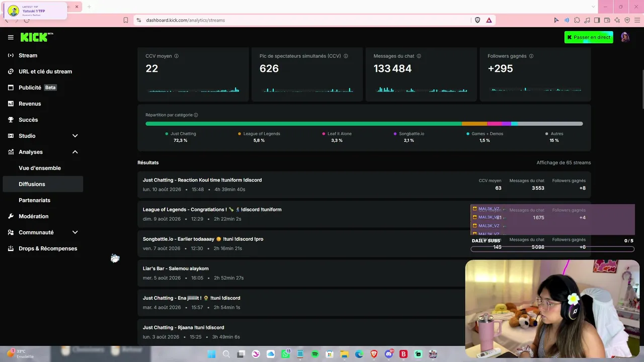Open the Liar's Bar Salemou alaykom stream

(364, 273)
